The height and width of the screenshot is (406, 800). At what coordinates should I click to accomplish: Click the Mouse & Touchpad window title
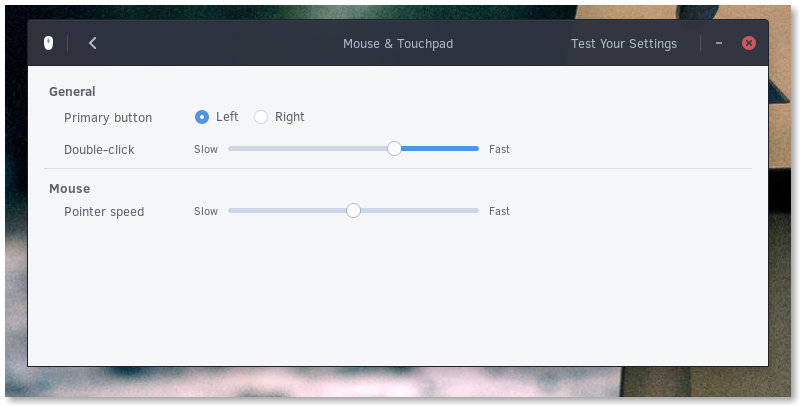(x=398, y=44)
